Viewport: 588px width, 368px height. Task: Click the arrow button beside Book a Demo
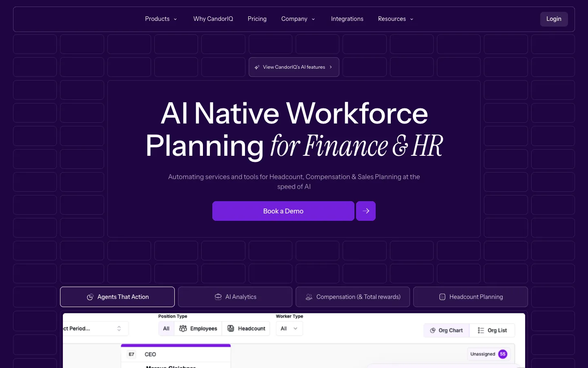pyautogui.click(x=366, y=211)
